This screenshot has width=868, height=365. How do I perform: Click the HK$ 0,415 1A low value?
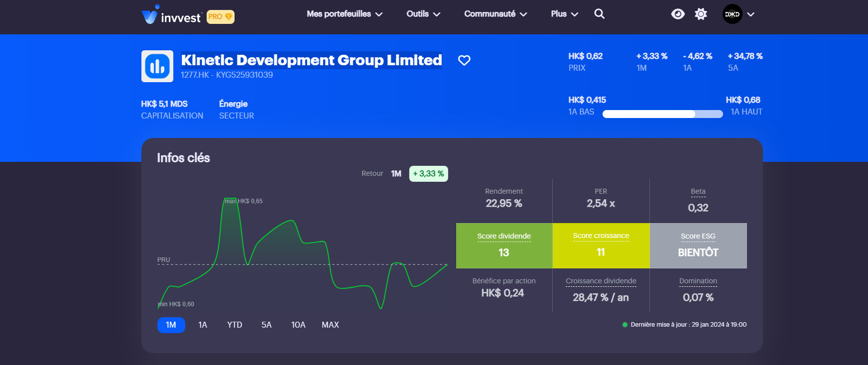coord(587,100)
